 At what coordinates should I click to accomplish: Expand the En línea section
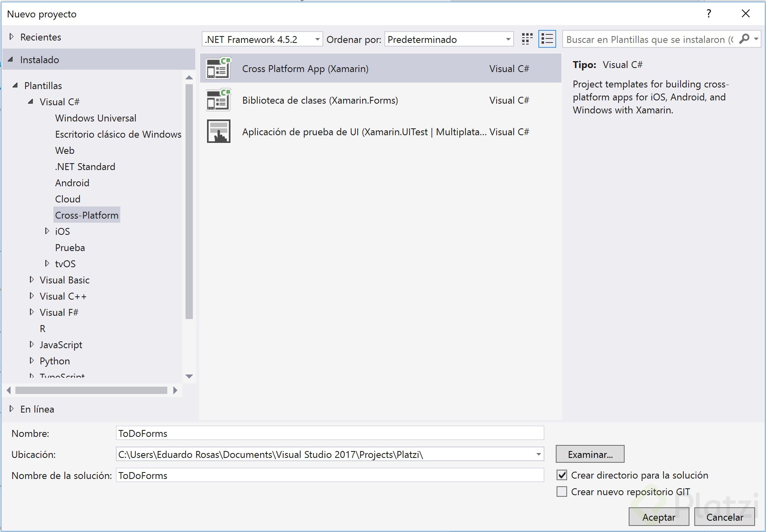[x=11, y=409]
